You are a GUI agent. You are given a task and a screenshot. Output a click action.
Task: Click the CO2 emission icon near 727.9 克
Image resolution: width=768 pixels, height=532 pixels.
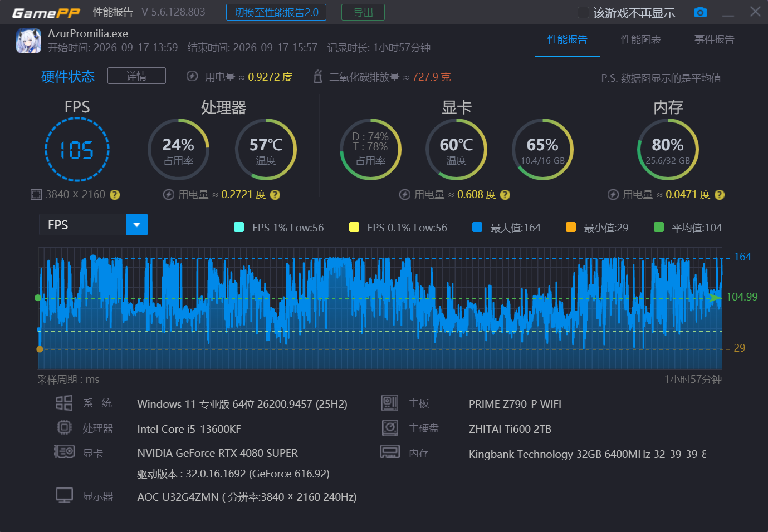[x=317, y=76]
